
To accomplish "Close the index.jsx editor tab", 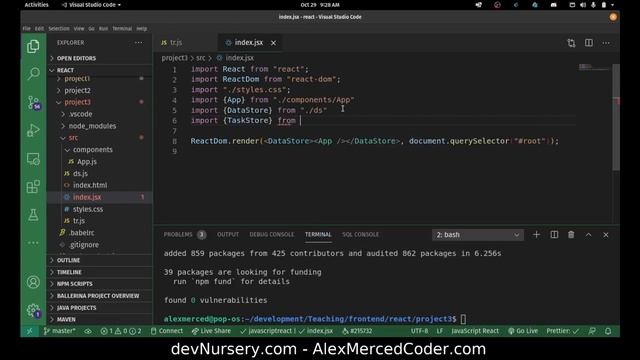I will point(273,43).
